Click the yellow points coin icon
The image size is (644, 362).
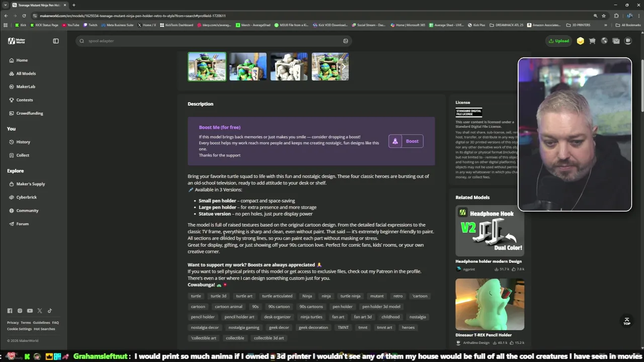[580, 41]
